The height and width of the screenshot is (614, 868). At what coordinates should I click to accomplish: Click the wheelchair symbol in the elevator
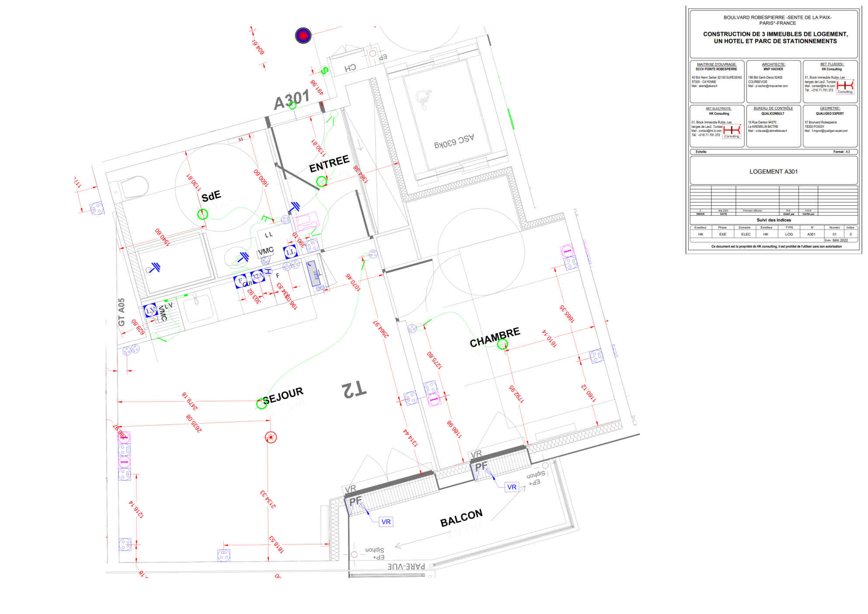[423, 99]
